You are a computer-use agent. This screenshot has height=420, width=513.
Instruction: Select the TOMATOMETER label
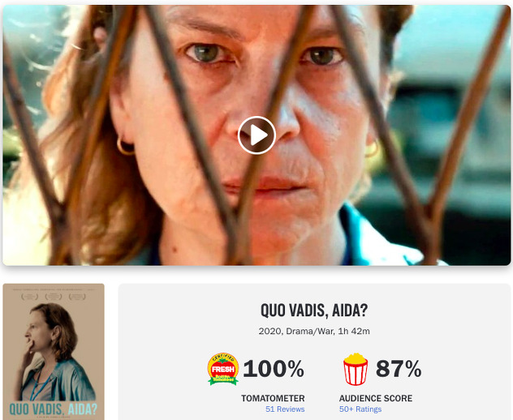click(273, 398)
